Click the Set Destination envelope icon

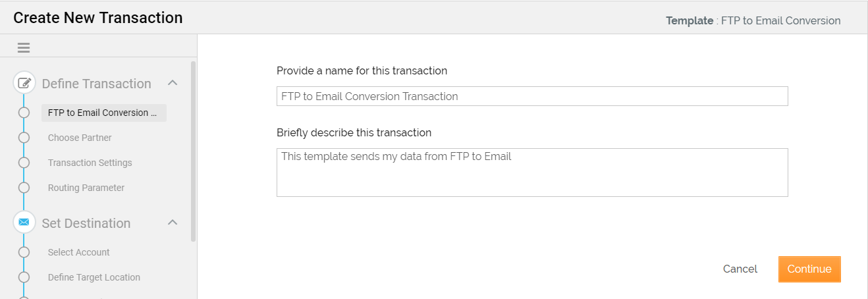24,223
